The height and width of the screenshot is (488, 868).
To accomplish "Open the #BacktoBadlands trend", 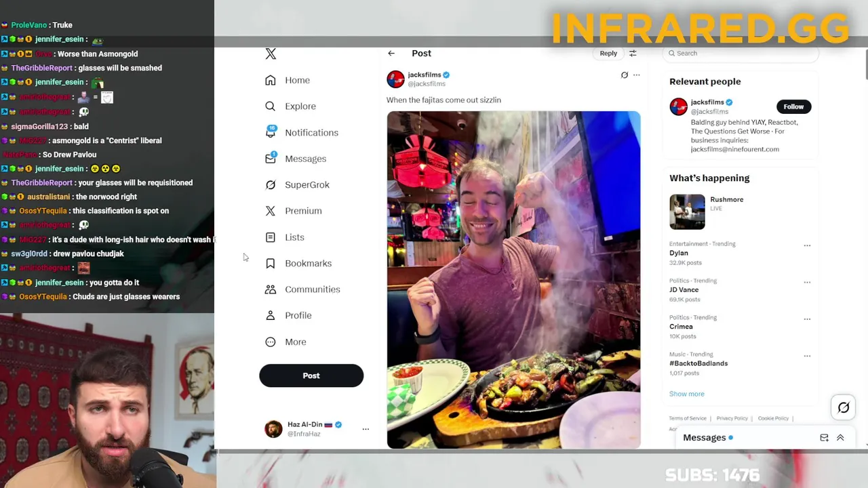I will 698,363.
